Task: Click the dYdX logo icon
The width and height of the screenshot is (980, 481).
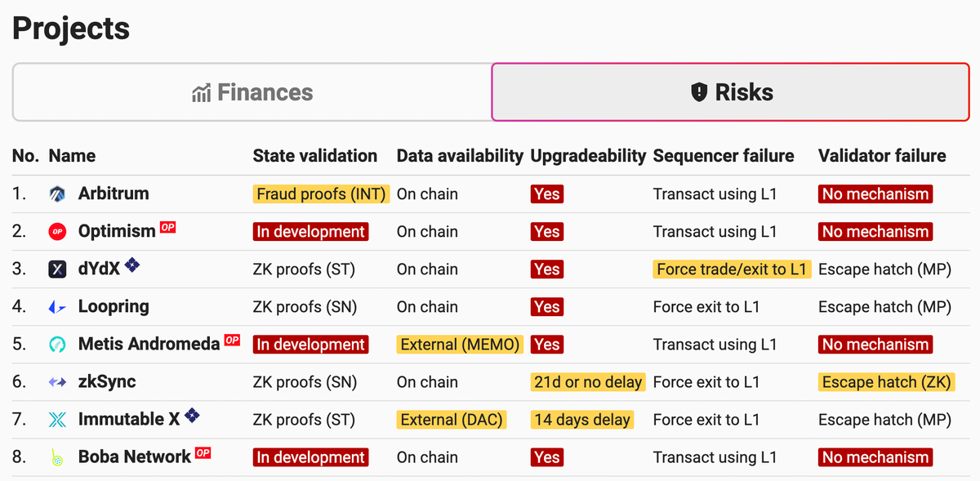Action: [x=57, y=269]
